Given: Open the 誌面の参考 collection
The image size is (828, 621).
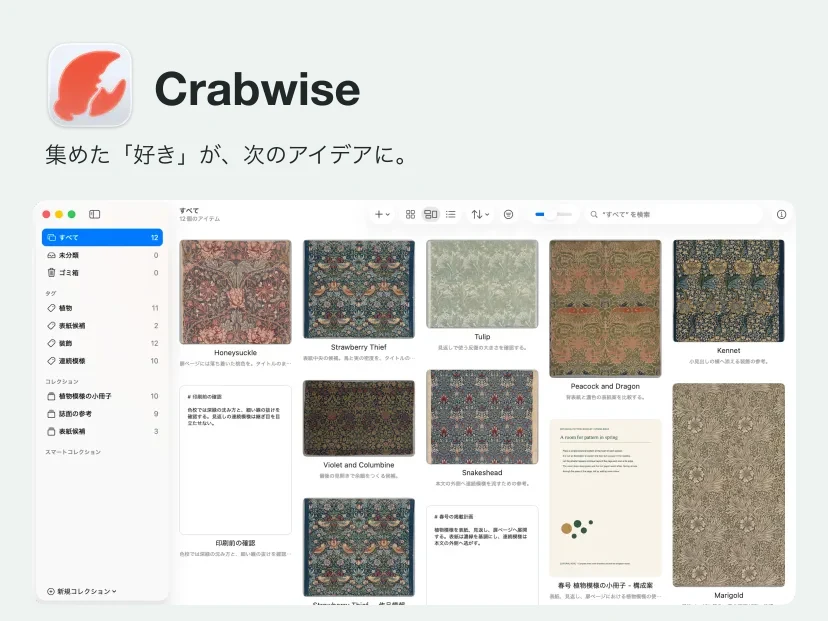Looking at the screenshot, I should (102, 413).
